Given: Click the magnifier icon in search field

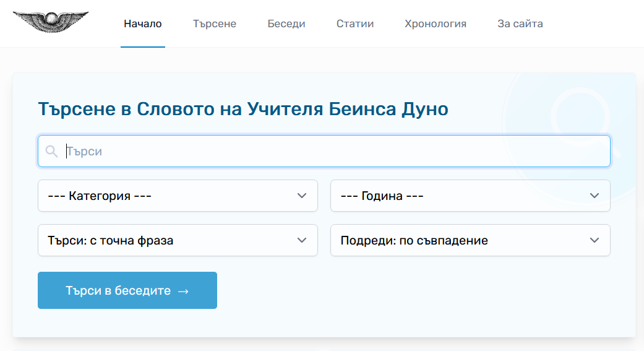Looking at the screenshot, I should point(52,151).
